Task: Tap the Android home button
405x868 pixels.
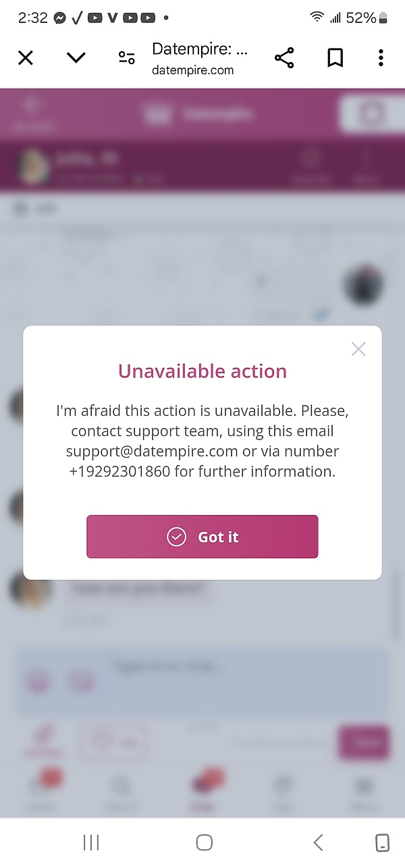Action: click(204, 842)
